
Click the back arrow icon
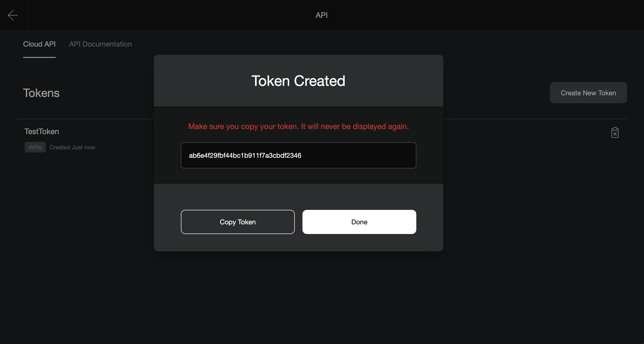point(13,15)
